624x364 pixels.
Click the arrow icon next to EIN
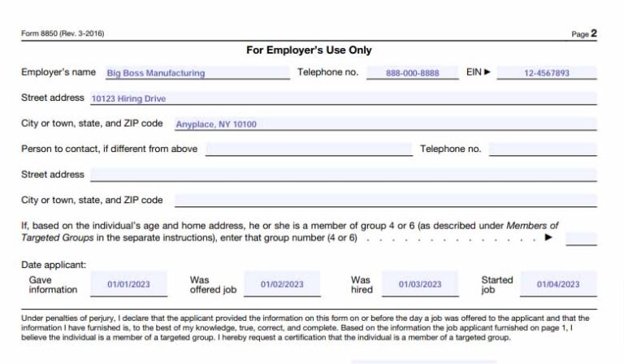(x=487, y=72)
